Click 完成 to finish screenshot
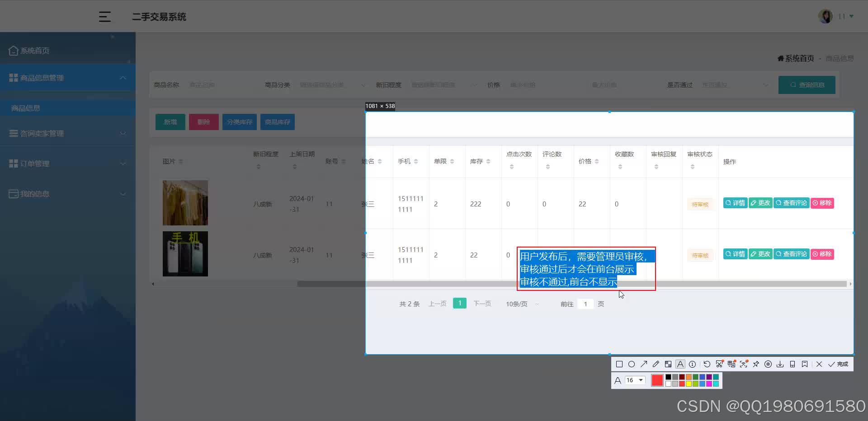 [838, 364]
